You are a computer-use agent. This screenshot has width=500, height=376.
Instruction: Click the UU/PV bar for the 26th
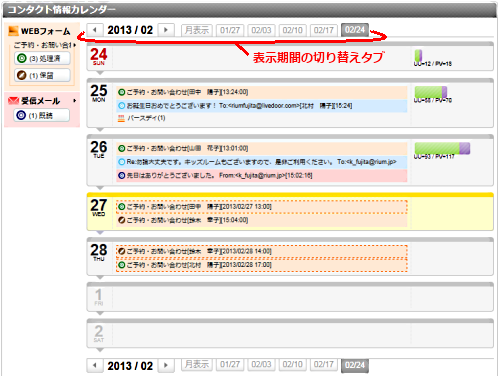[442, 148]
